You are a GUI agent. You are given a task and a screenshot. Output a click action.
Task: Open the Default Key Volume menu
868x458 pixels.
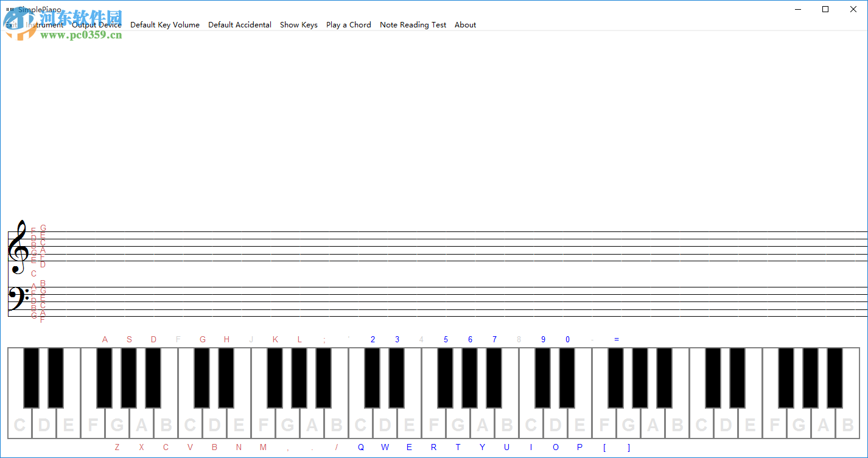[165, 25]
